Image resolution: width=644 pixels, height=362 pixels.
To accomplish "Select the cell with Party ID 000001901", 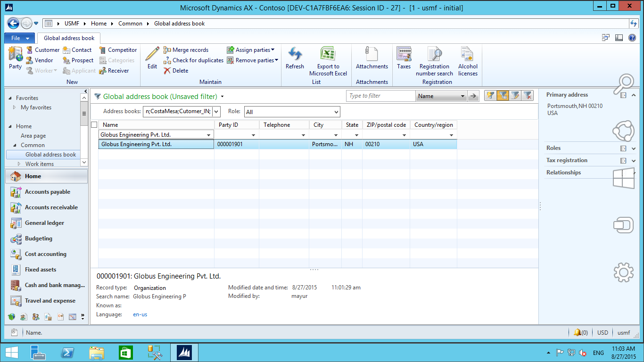I will pyautogui.click(x=237, y=144).
